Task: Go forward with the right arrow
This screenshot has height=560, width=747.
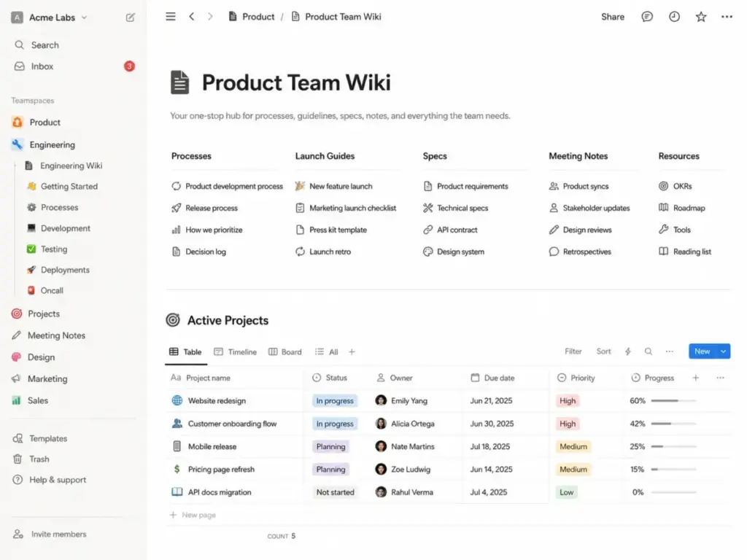Action: (x=210, y=17)
